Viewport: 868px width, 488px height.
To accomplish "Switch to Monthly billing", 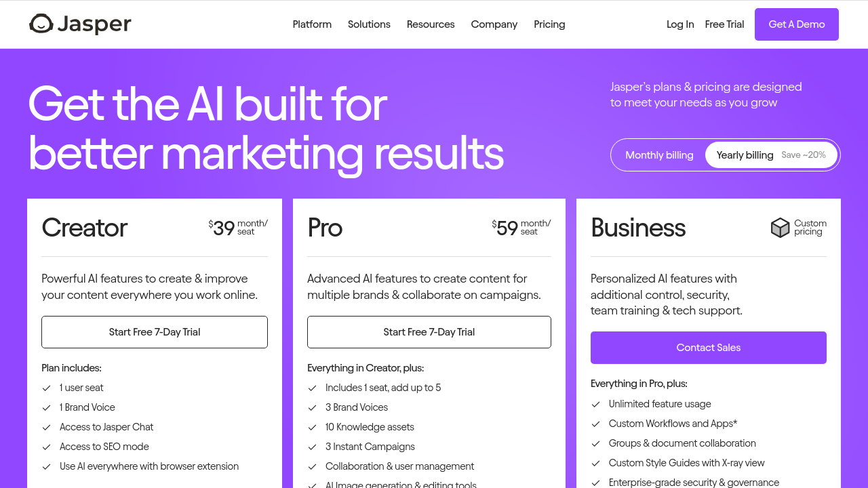I will click(659, 155).
